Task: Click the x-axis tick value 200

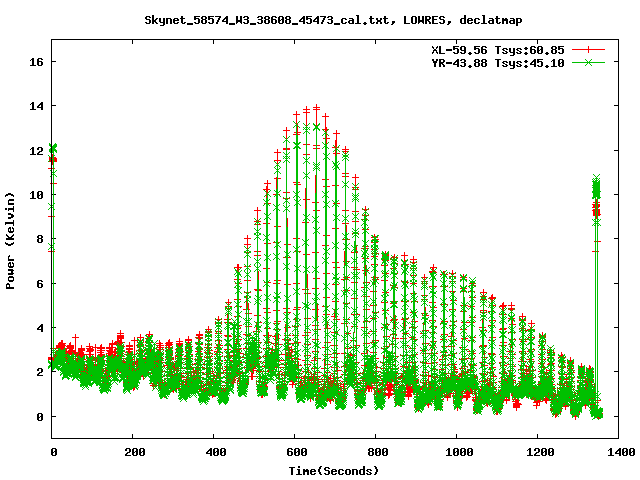Action: click(x=135, y=452)
